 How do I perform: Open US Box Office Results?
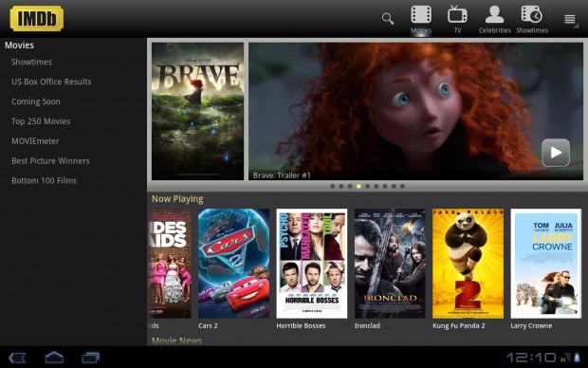51,82
